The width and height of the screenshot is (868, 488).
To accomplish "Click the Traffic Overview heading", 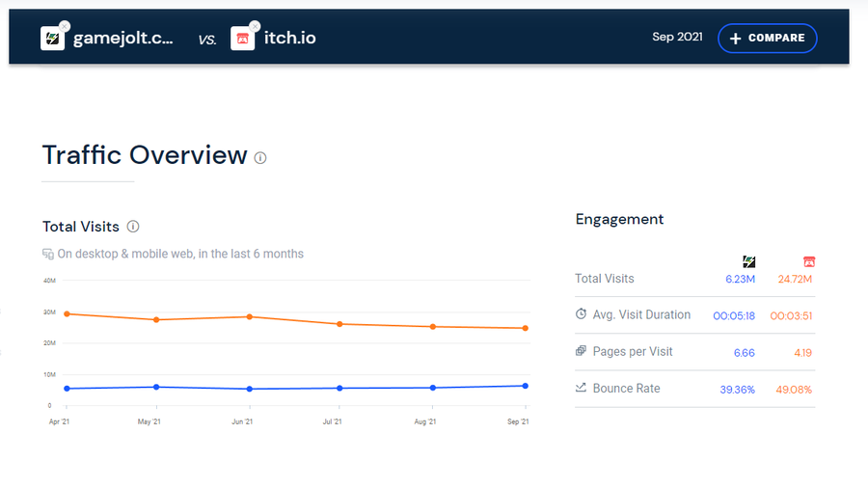I will coord(145,155).
